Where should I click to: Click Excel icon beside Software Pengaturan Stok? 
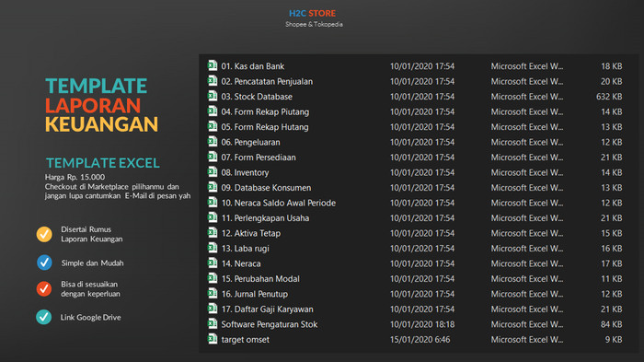213,324
